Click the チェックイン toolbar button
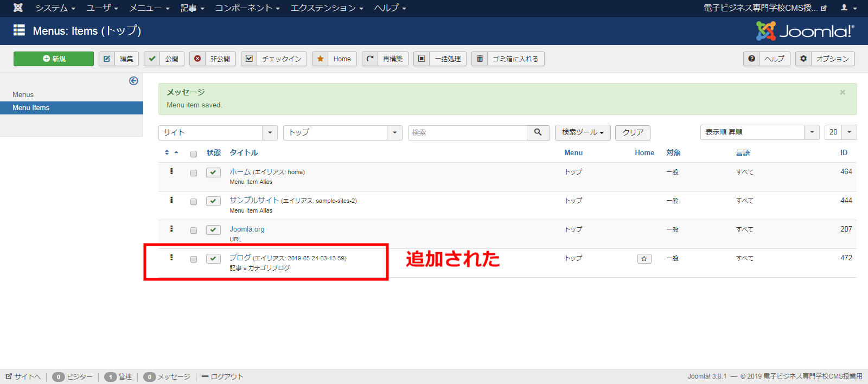 274,59
